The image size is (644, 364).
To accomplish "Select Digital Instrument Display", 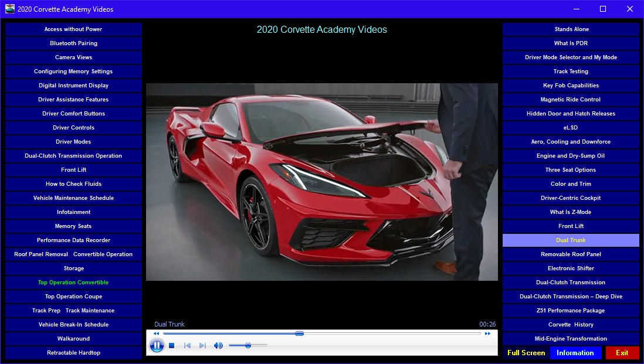I will coord(73,86).
